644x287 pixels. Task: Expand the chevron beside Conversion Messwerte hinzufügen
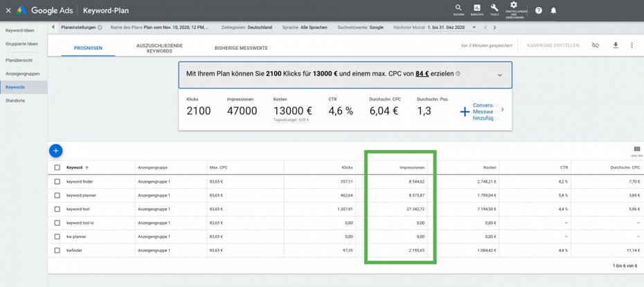pyautogui.click(x=503, y=109)
